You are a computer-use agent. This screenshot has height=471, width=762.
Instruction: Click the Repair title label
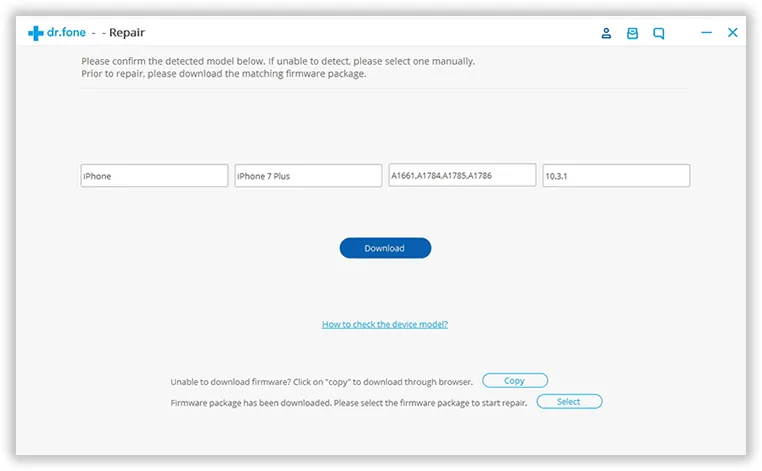click(x=127, y=33)
